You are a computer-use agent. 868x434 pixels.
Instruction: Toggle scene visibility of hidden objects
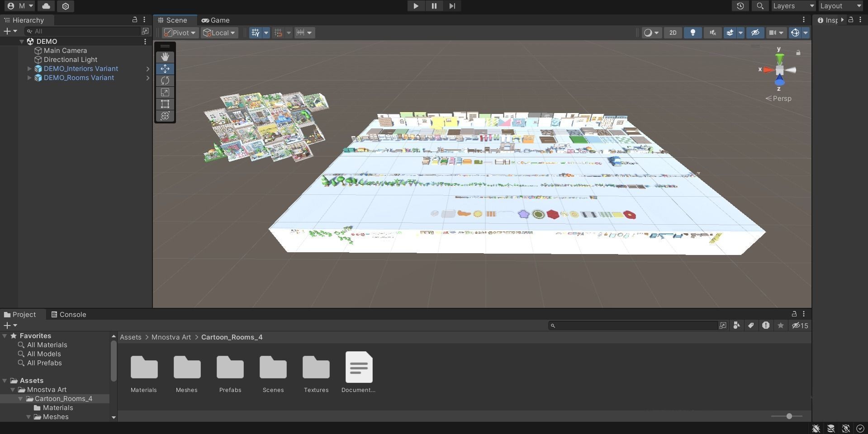(755, 33)
